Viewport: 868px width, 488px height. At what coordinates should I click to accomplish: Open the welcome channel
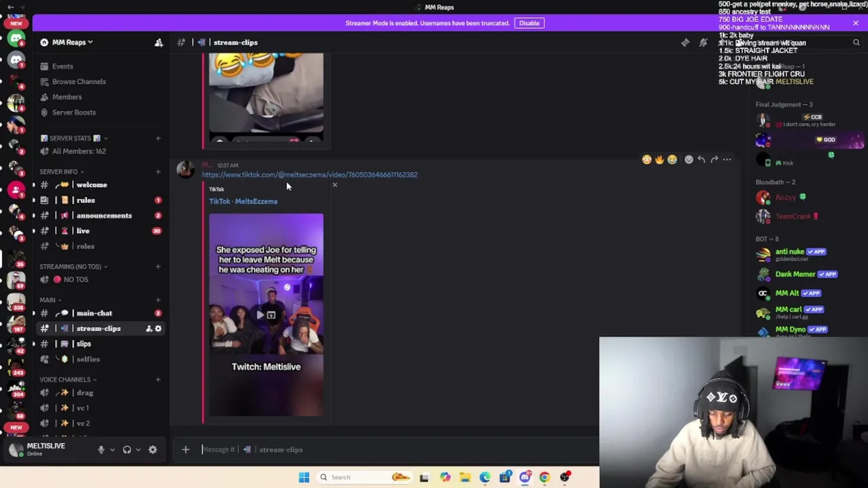pyautogui.click(x=92, y=185)
